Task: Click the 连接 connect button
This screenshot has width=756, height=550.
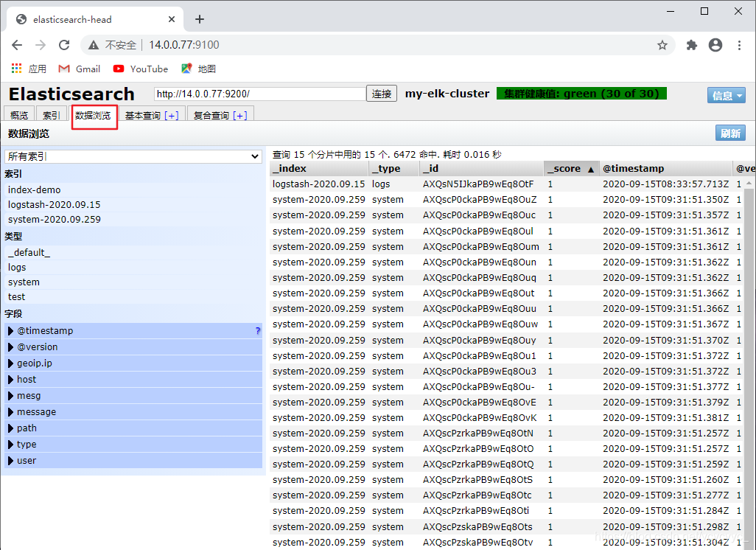Action: pyautogui.click(x=382, y=94)
